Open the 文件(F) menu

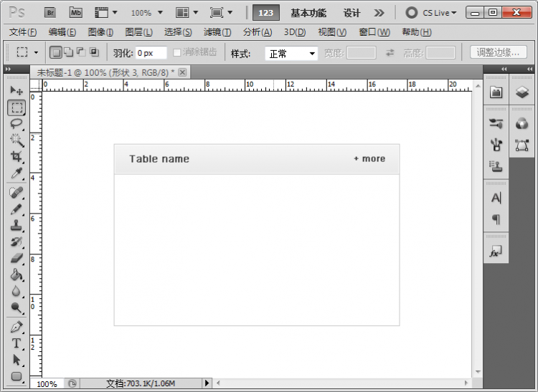pos(23,32)
